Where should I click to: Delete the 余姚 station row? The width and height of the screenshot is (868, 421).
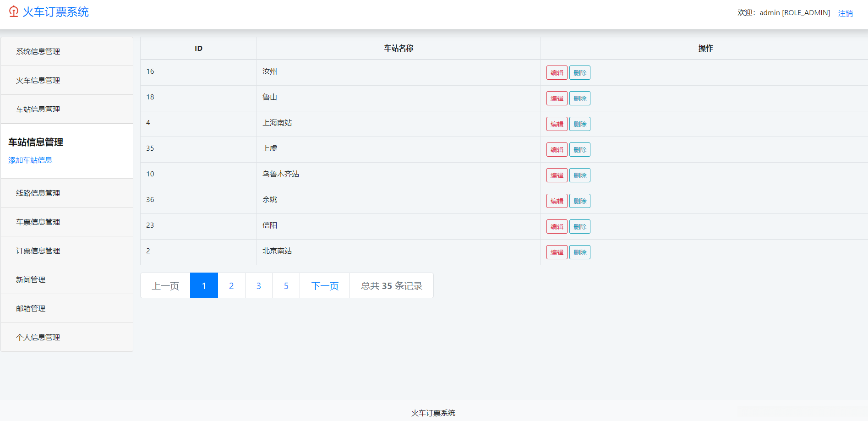(580, 201)
